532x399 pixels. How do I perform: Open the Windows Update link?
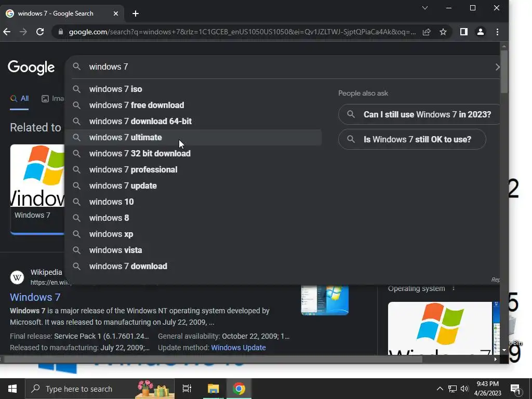pos(238,348)
